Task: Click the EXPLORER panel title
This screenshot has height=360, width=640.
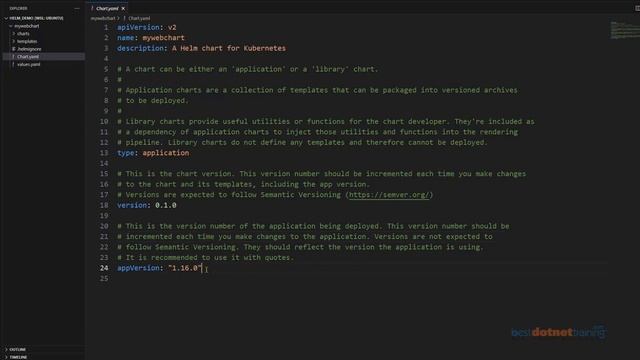Action: [x=18, y=8]
